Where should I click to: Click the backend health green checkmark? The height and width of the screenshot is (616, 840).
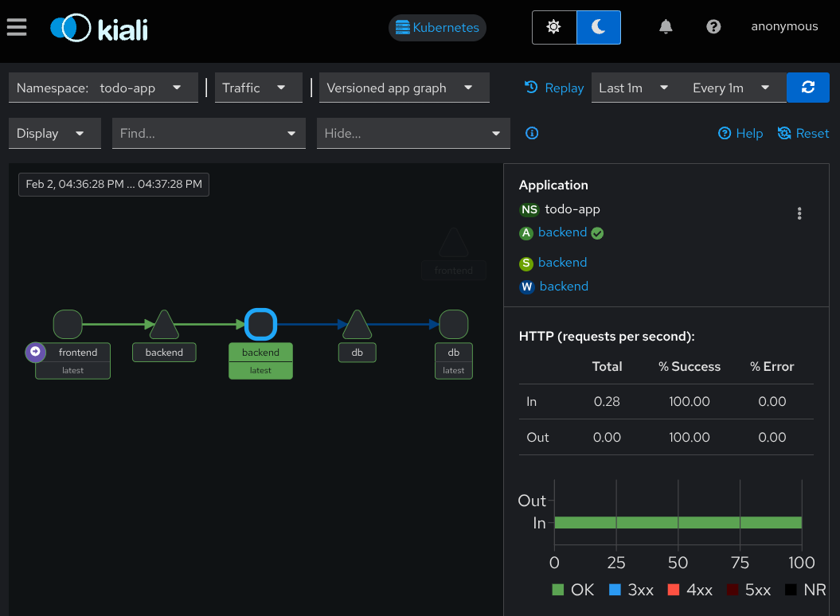(598, 233)
